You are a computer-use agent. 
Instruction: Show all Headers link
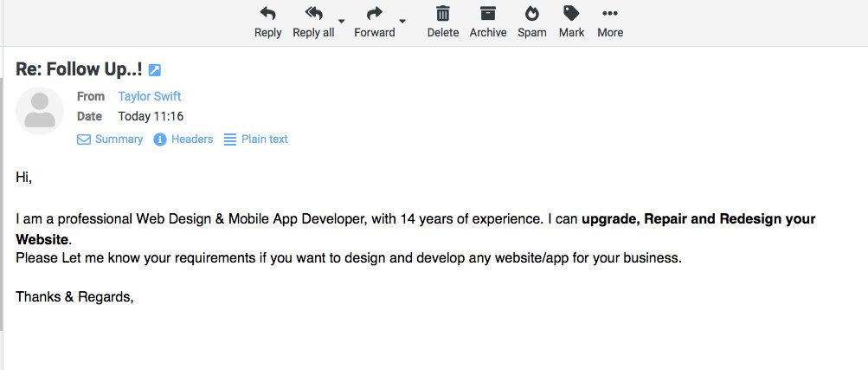click(x=192, y=140)
